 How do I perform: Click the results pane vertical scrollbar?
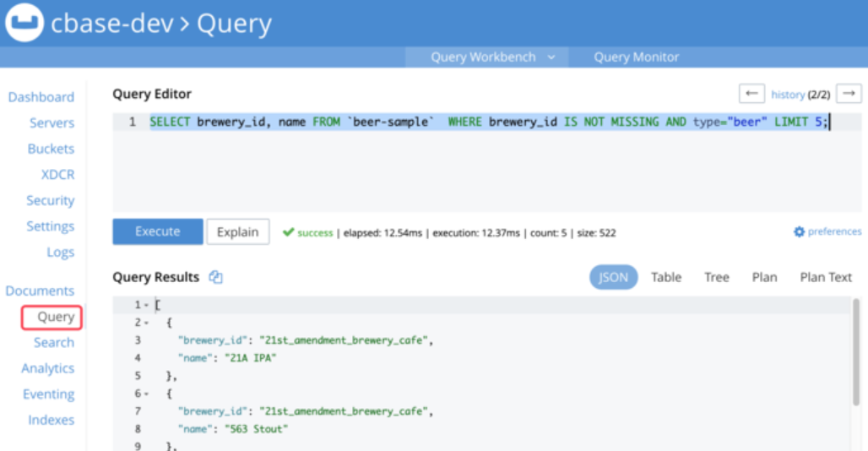pyautogui.click(x=857, y=352)
